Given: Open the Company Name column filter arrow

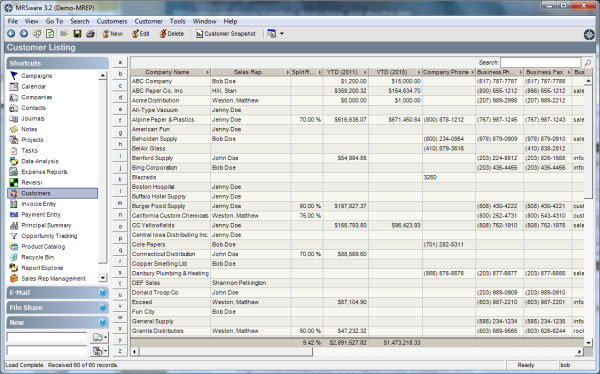Looking at the screenshot, I should [x=207, y=72].
